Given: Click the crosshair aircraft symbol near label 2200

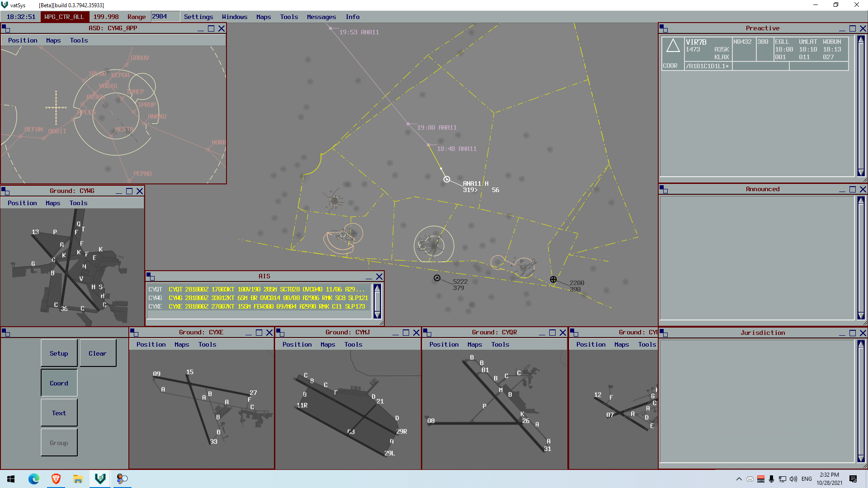Looking at the screenshot, I should [553, 280].
